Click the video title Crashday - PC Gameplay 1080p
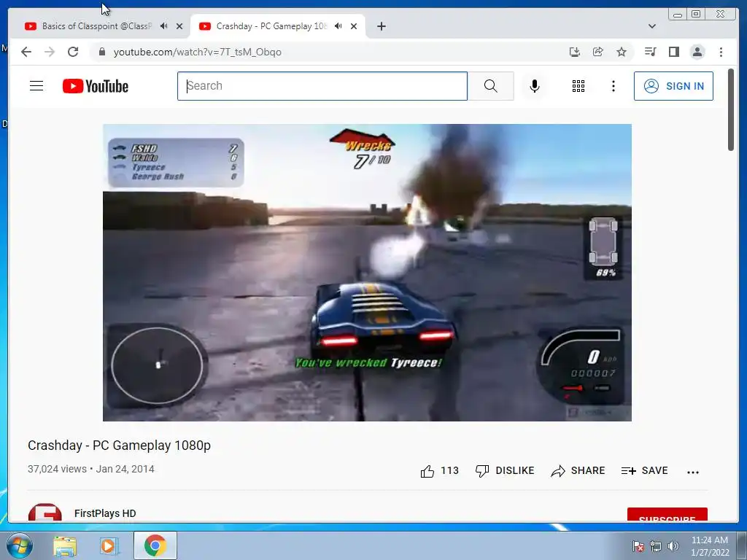747x560 pixels. tap(119, 446)
